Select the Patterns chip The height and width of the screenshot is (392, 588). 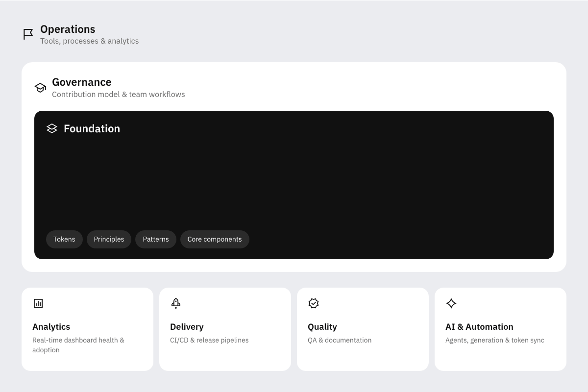156,239
